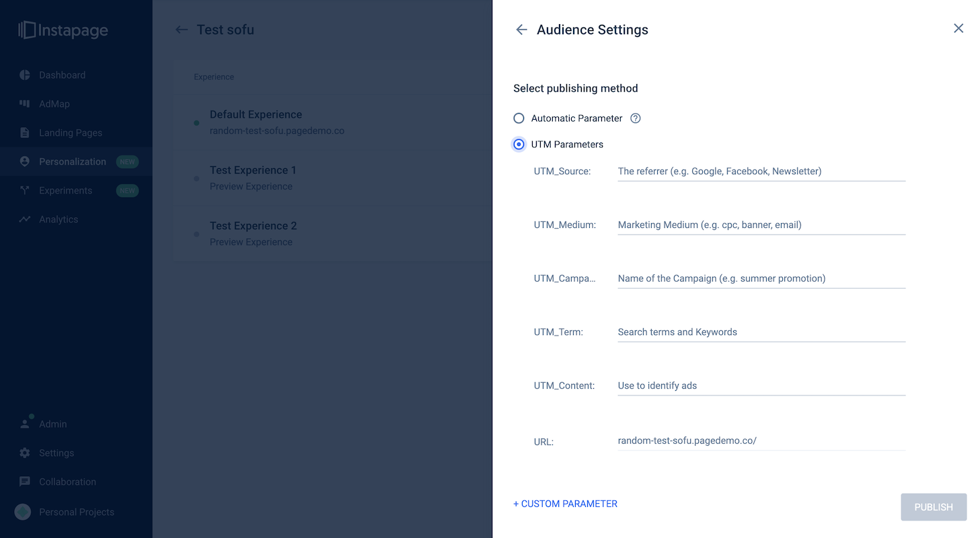The width and height of the screenshot is (980, 538).
Task: Open the AdMap section
Action: (x=55, y=104)
